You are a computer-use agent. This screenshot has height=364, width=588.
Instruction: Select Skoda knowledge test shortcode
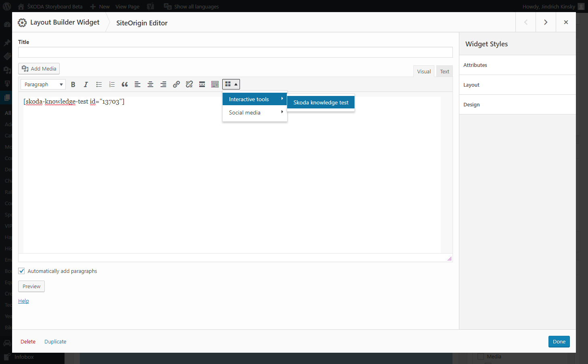(321, 102)
